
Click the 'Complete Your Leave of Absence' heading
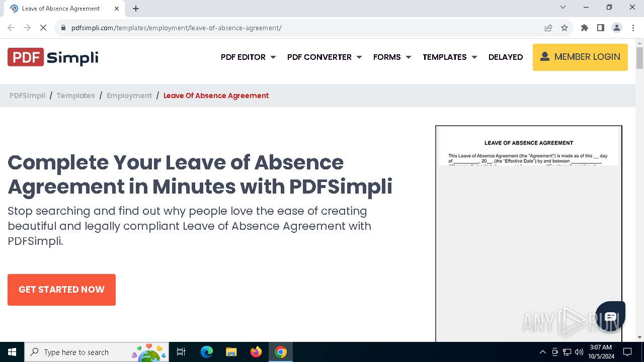click(x=200, y=174)
